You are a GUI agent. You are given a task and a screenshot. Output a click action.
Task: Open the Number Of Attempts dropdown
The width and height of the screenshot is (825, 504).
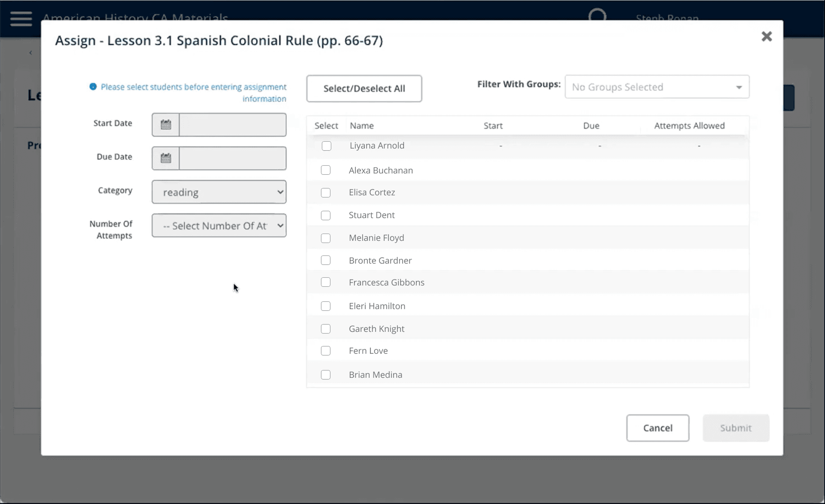219,225
